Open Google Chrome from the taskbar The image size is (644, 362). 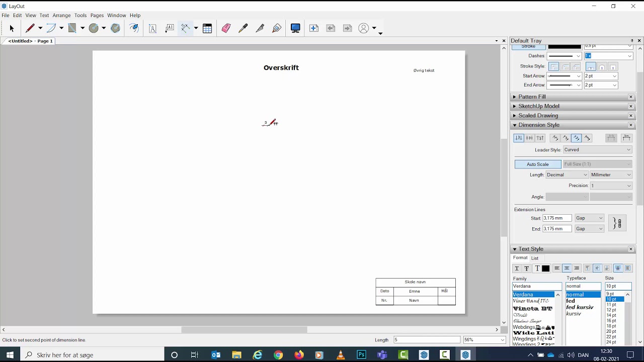(278, 355)
